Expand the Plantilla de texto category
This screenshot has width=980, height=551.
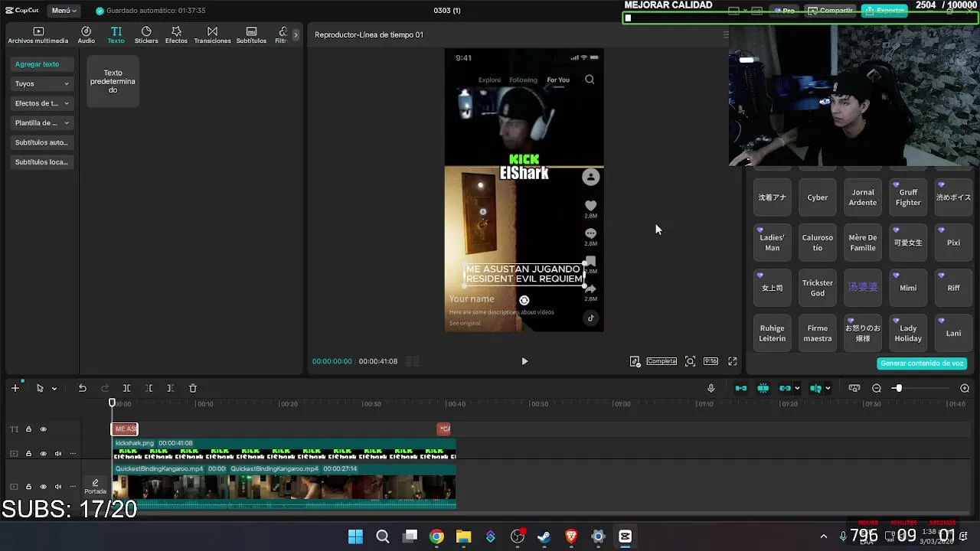pos(41,122)
